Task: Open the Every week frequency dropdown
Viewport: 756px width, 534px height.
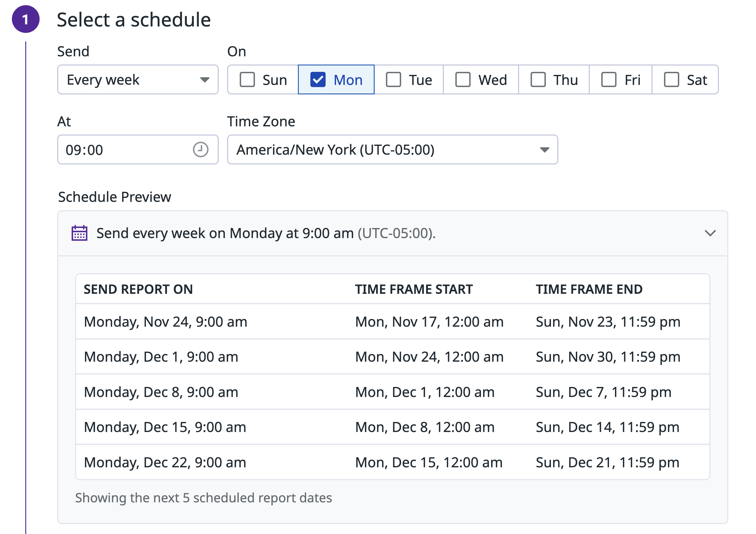Action: click(x=138, y=80)
